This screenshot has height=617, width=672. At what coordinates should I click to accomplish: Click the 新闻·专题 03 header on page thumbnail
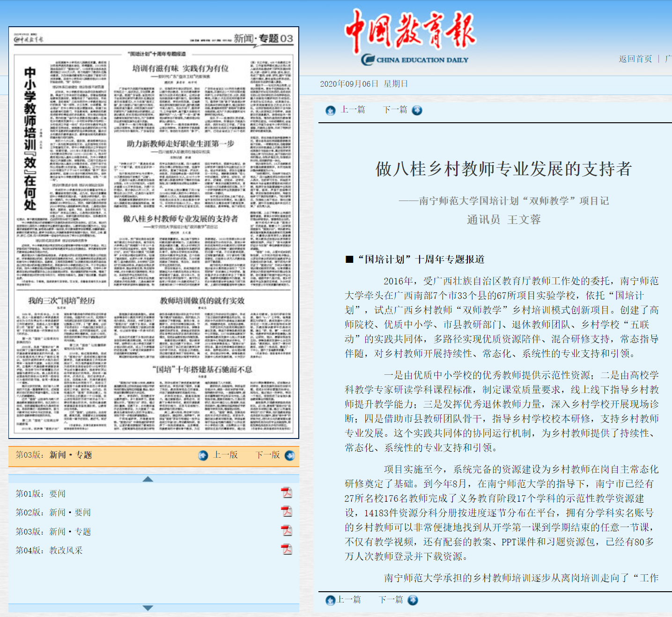coord(264,38)
